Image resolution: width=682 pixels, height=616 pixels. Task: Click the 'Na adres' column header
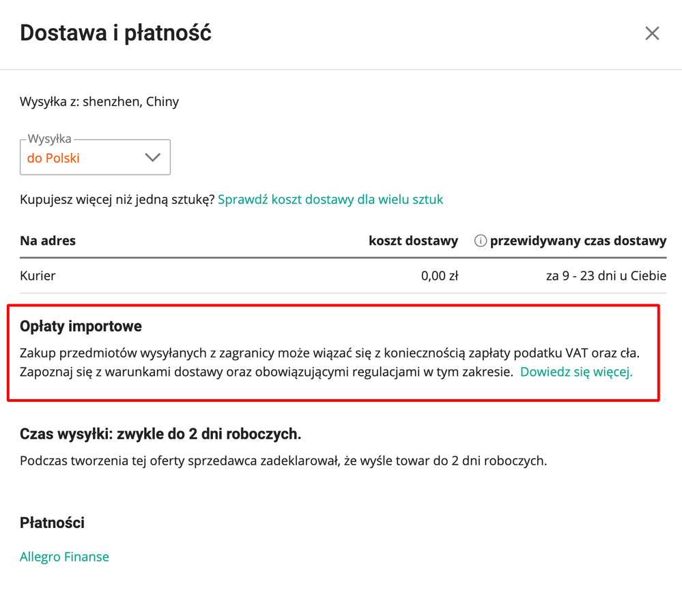(48, 241)
